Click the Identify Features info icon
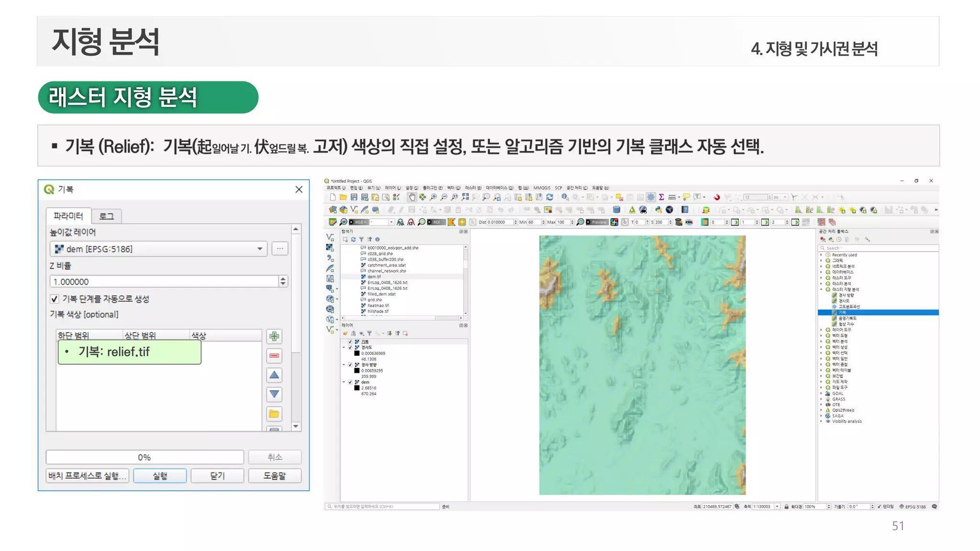The height and width of the screenshot is (551, 980). click(565, 197)
